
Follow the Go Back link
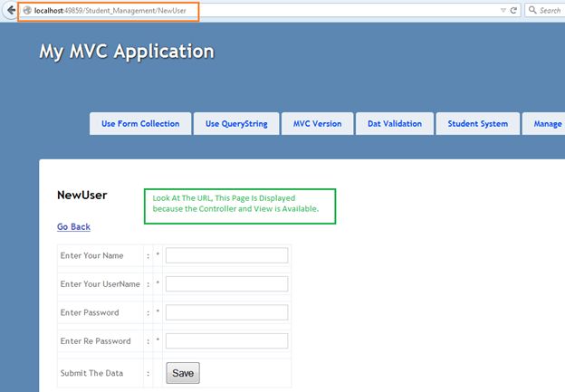click(74, 226)
